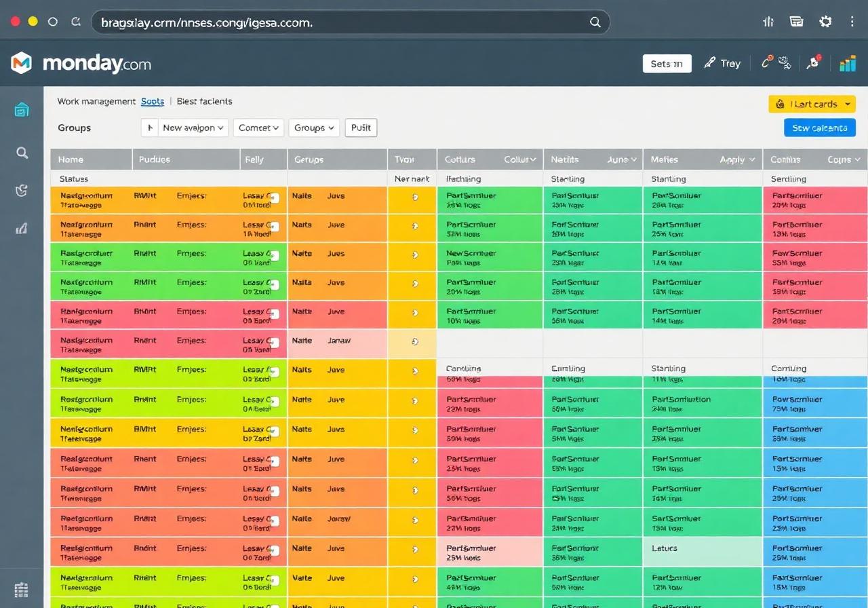Click the Home column header
The width and height of the screenshot is (868, 608).
point(92,159)
